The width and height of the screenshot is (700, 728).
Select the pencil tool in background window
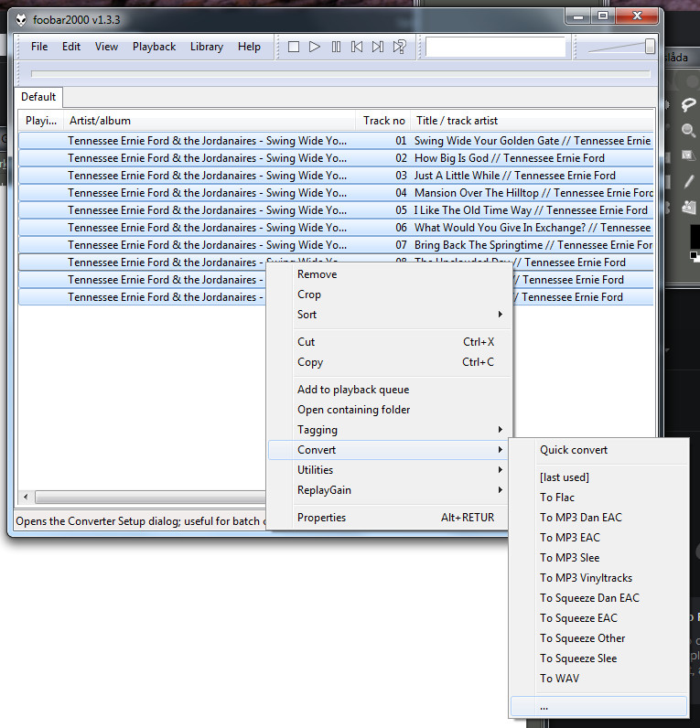[x=688, y=181]
